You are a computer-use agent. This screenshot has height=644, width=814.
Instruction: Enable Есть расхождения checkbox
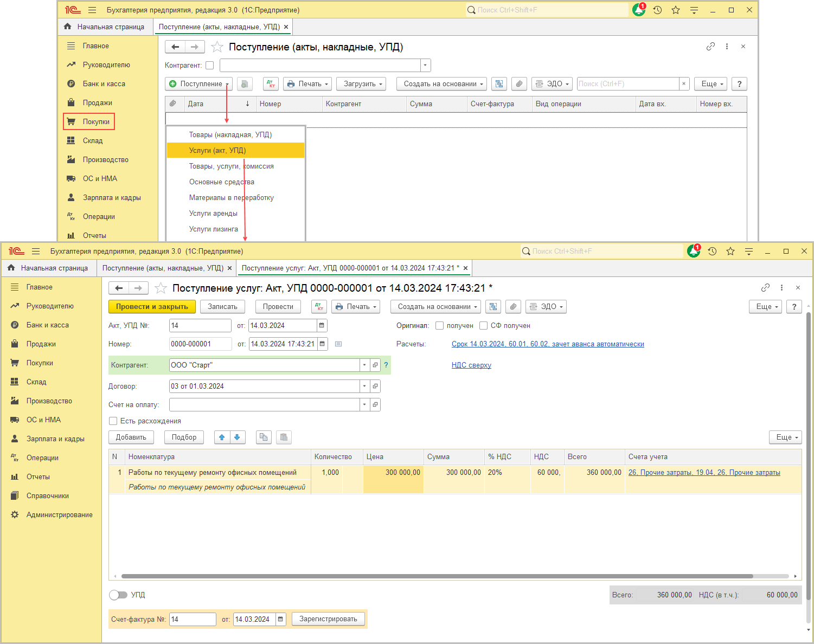113,421
